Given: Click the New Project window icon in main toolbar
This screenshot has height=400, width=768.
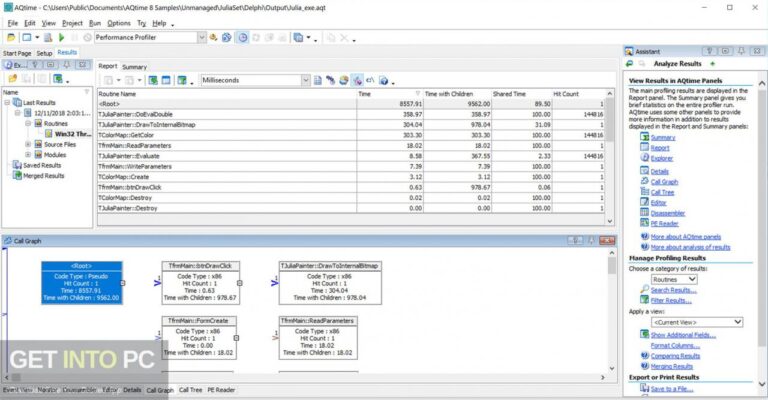Looking at the screenshot, I should point(27,37).
